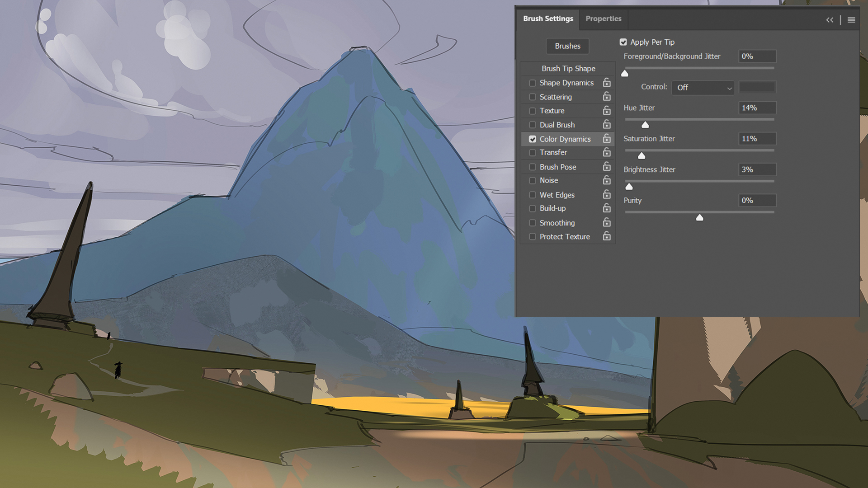
Task: Toggle lock icon for Shape Dynamics
Action: [607, 83]
